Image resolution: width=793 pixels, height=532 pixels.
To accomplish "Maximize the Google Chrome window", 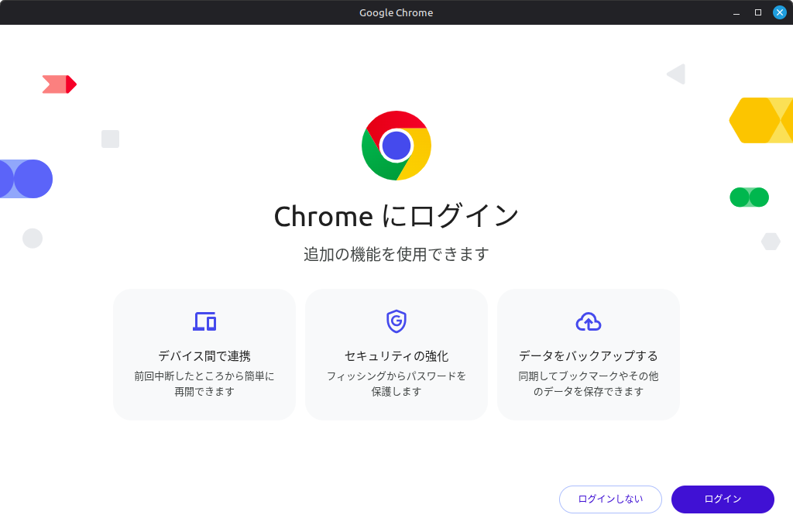I will coord(758,12).
